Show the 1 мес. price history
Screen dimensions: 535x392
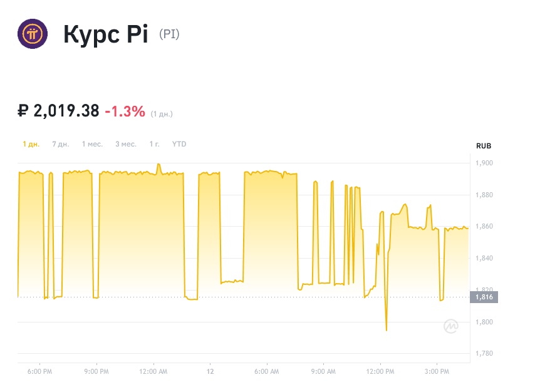point(92,144)
